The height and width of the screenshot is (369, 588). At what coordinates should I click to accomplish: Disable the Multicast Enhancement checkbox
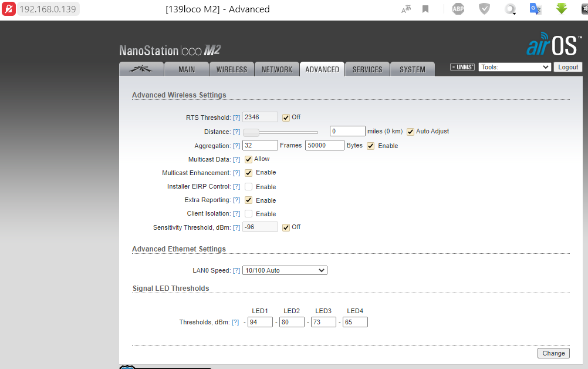pyautogui.click(x=249, y=173)
